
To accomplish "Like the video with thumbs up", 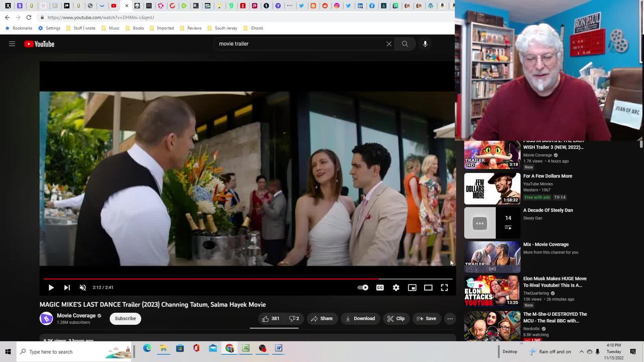I will 271,318.
